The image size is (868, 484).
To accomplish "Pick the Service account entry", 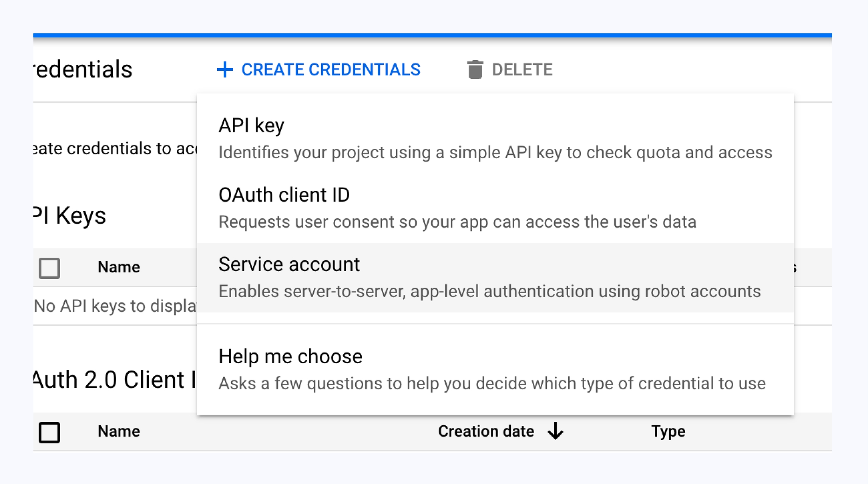I will click(289, 264).
